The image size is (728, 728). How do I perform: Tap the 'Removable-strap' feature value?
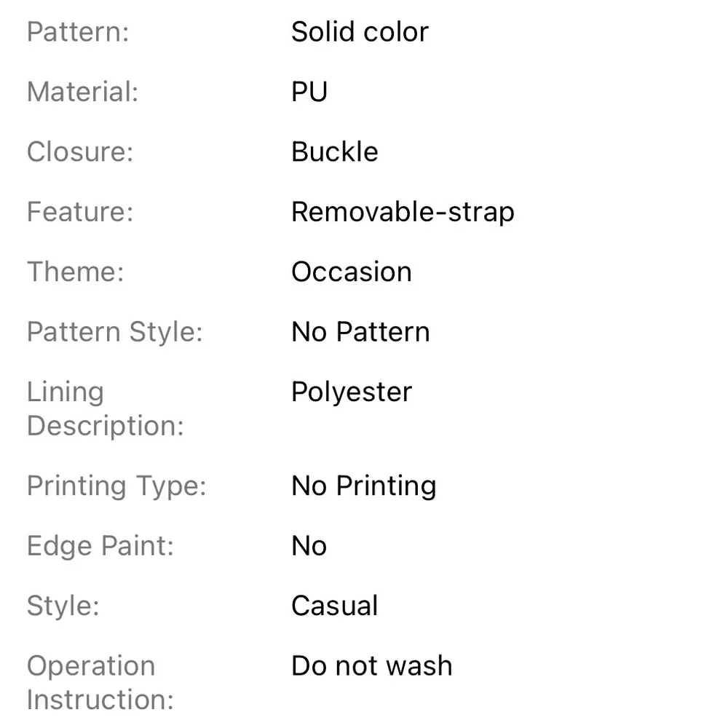click(x=403, y=212)
